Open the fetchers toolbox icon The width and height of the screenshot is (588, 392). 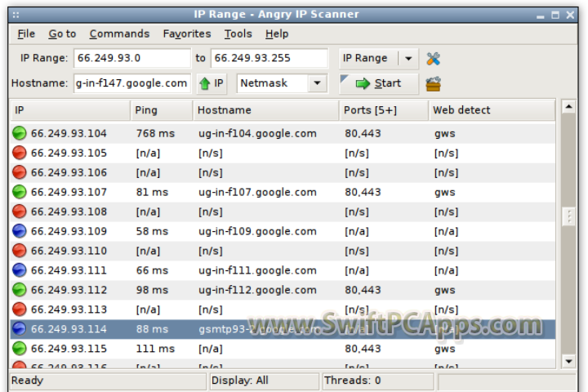click(x=433, y=83)
